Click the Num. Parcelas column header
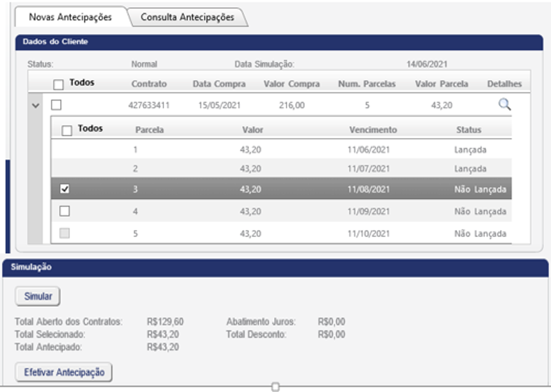Viewport: 551px width, 392px height. click(x=367, y=84)
